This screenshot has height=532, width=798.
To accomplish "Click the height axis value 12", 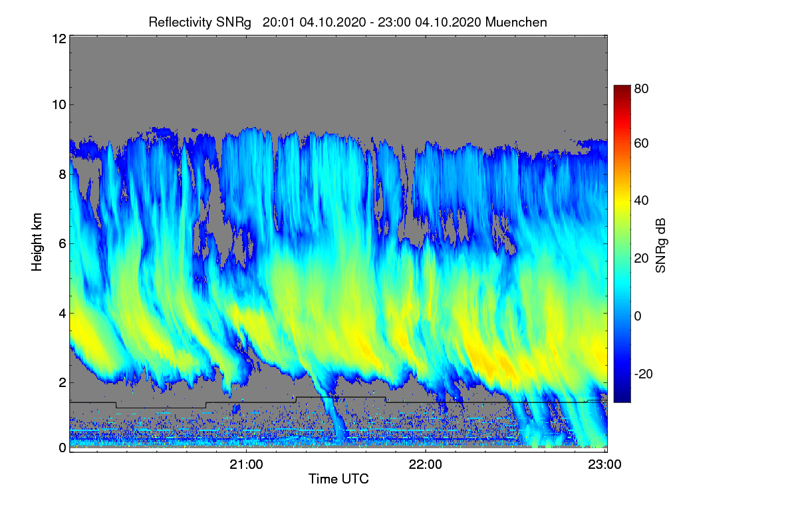I will coord(58,39).
